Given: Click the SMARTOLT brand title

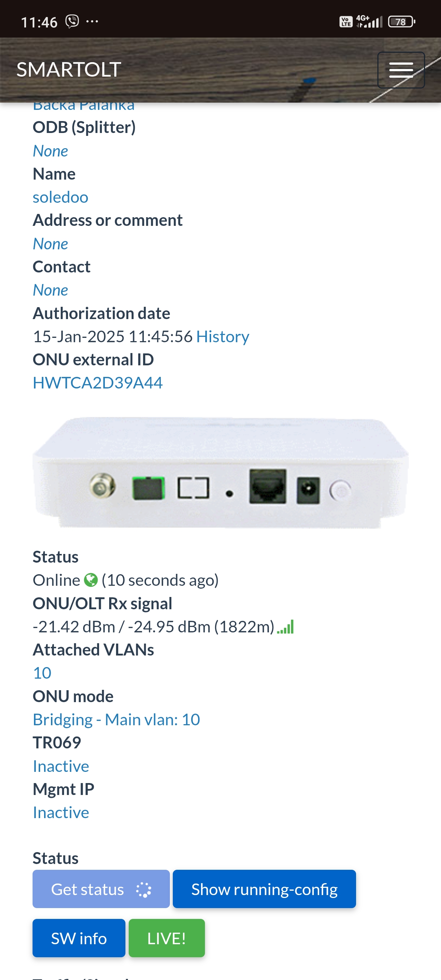Looking at the screenshot, I should click(69, 70).
